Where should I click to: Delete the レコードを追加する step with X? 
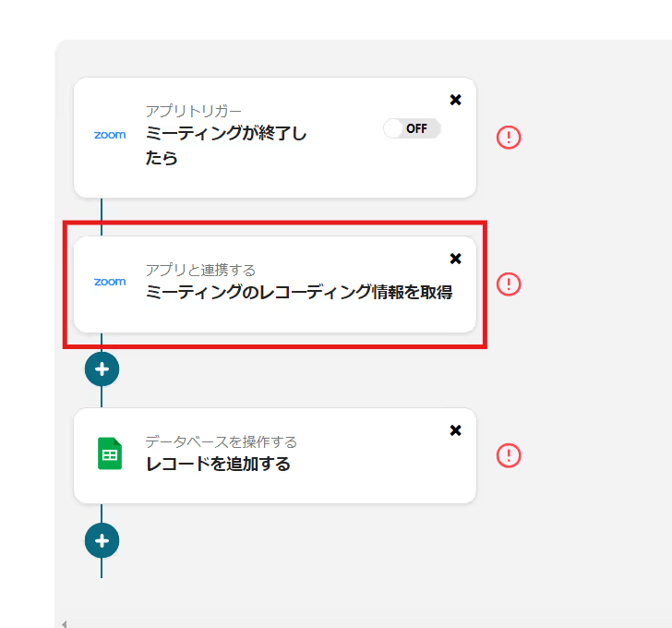pyautogui.click(x=455, y=430)
